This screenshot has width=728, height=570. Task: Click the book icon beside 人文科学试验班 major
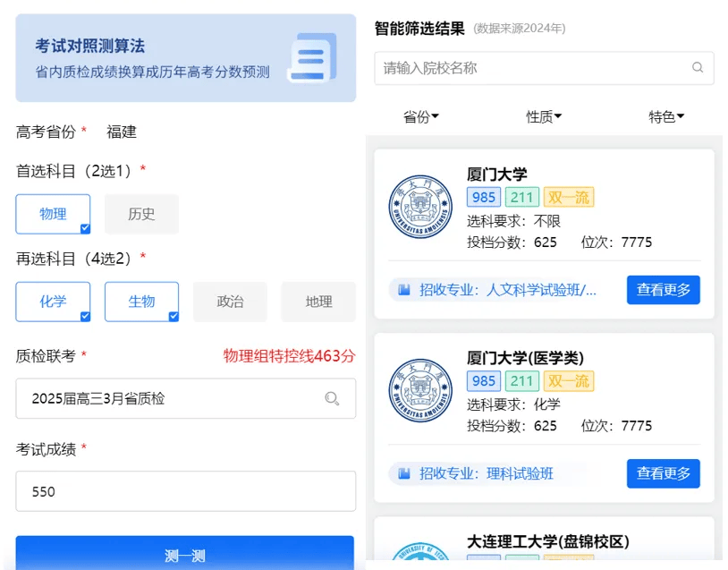[x=404, y=290]
